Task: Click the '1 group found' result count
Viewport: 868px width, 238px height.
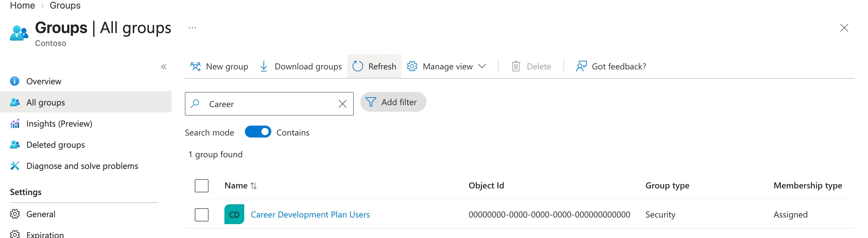Action: click(x=215, y=154)
